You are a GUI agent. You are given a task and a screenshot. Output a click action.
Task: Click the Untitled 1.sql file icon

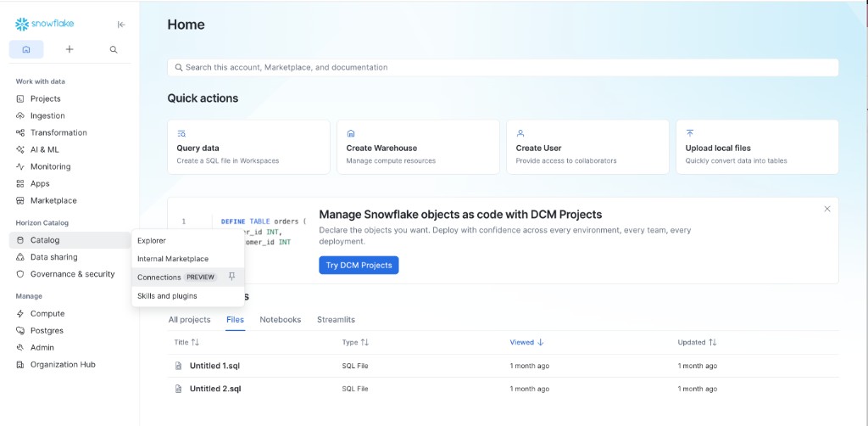coord(178,366)
